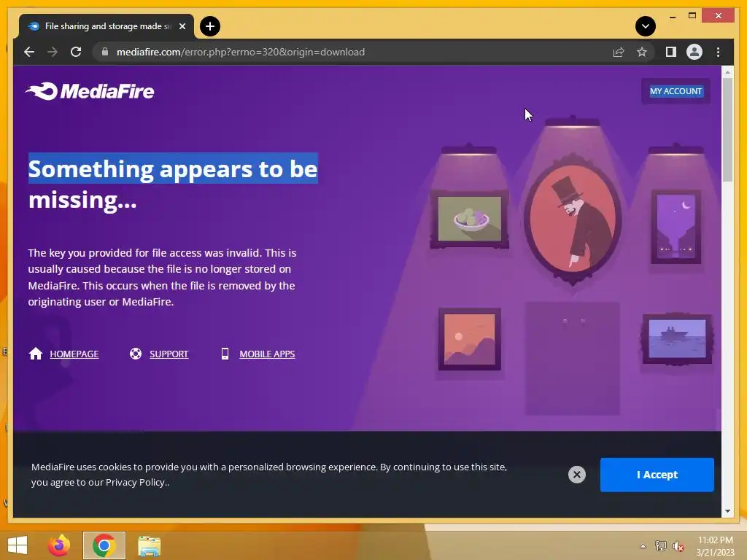Click the 'key you provided' error paragraph

162,277
